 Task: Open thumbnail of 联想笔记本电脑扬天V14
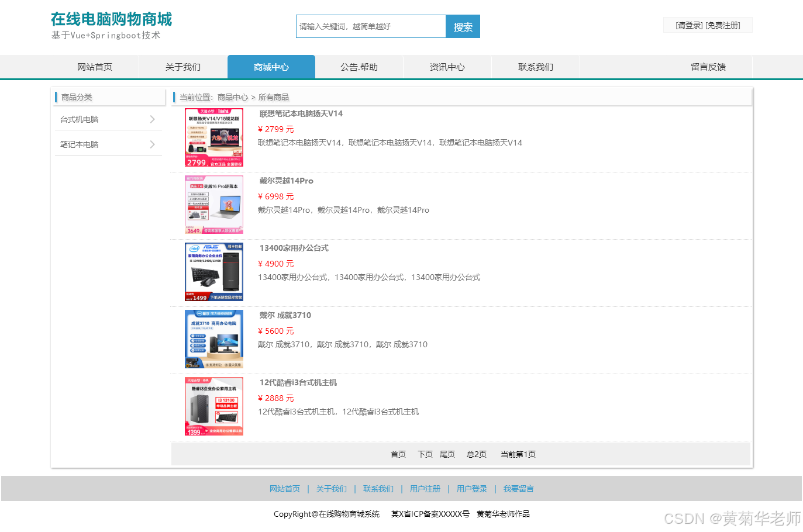tap(214, 137)
